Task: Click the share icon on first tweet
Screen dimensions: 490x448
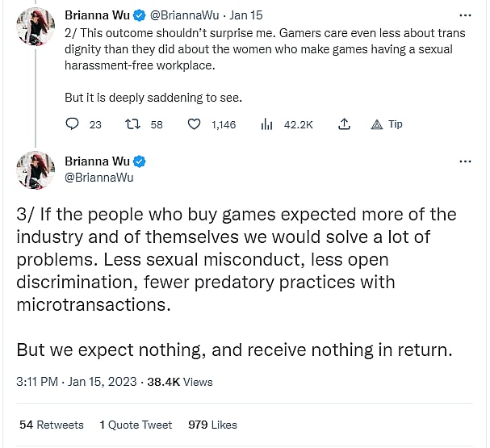Action: point(344,124)
